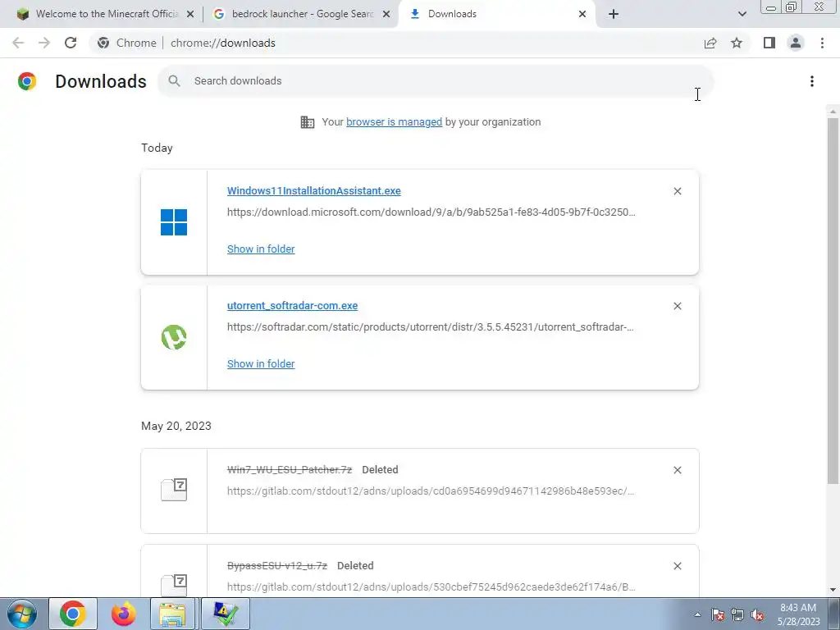This screenshot has width=840, height=630.
Task: Click the scrollbar down arrow
Action: click(x=833, y=590)
